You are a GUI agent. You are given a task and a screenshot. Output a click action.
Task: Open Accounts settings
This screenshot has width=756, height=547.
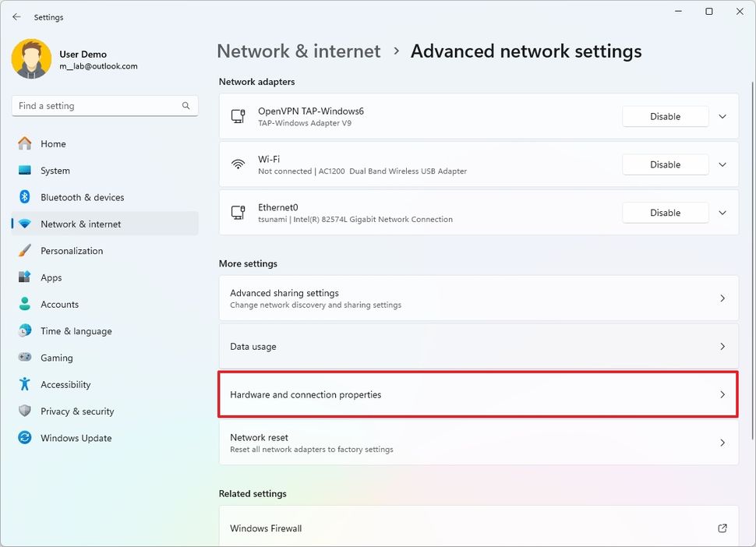[58, 304]
